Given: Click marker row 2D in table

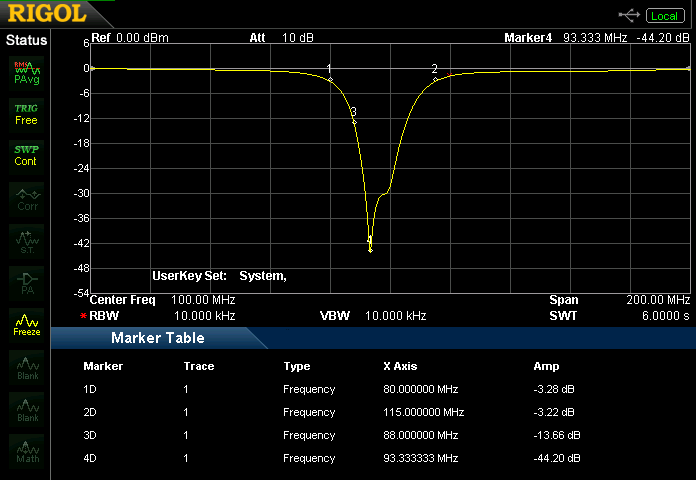Looking at the screenshot, I should pyautogui.click(x=332, y=413).
